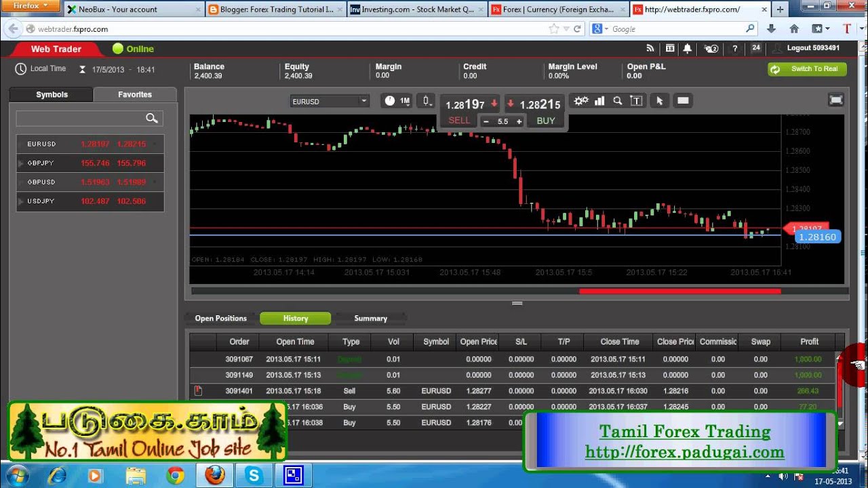Click the search magnifier in symbols panel
This screenshot has height=488, width=868.
point(152,118)
